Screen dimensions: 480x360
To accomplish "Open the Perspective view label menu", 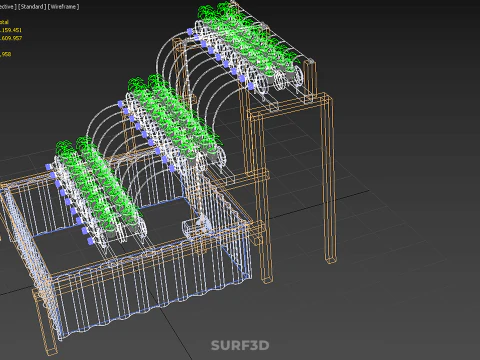I will click(x=7, y=7).
